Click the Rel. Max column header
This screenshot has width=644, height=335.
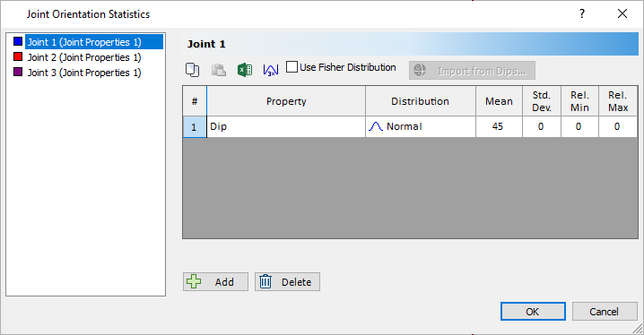point(618,101)
